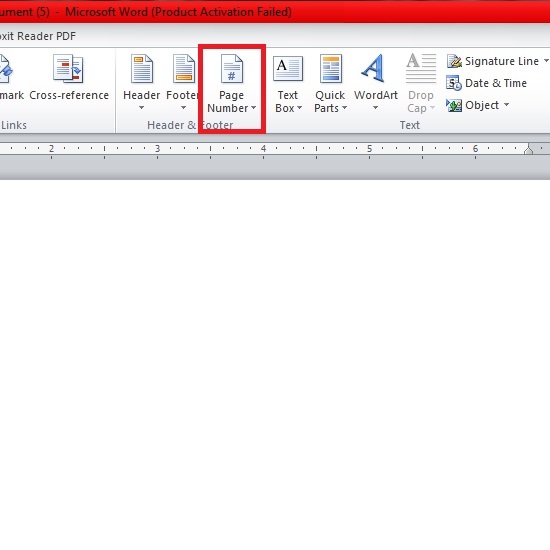Click the Object button icon
Image resolution: width=550 pixels, height=550 pixels.
point(454,105)
